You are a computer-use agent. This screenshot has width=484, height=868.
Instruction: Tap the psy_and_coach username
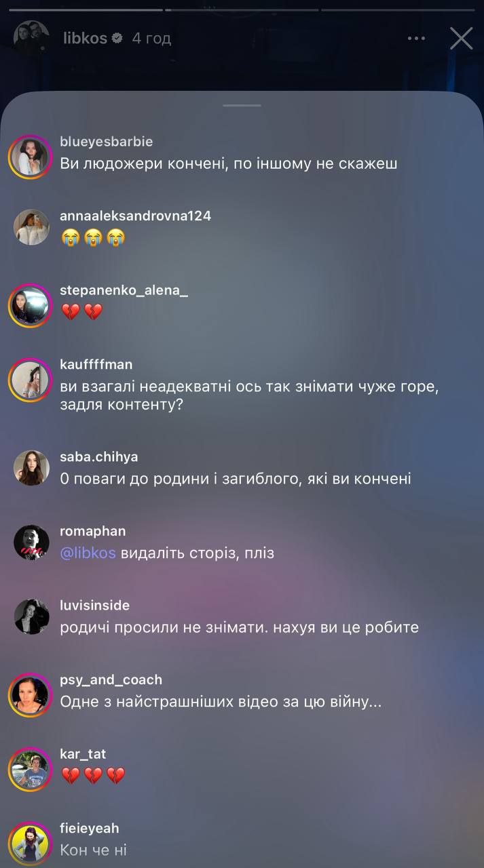(111, 679)
